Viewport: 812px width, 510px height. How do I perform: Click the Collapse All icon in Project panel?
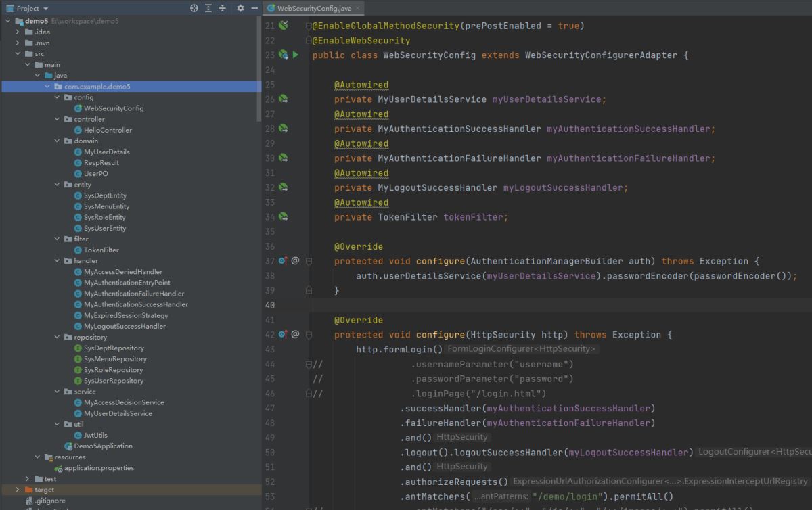223,8
